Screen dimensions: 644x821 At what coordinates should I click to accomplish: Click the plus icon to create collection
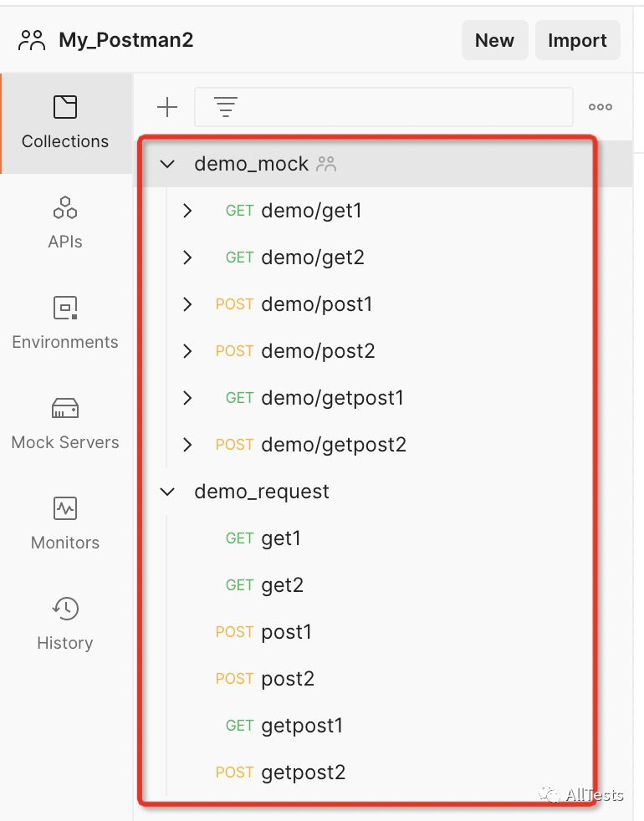167,107
